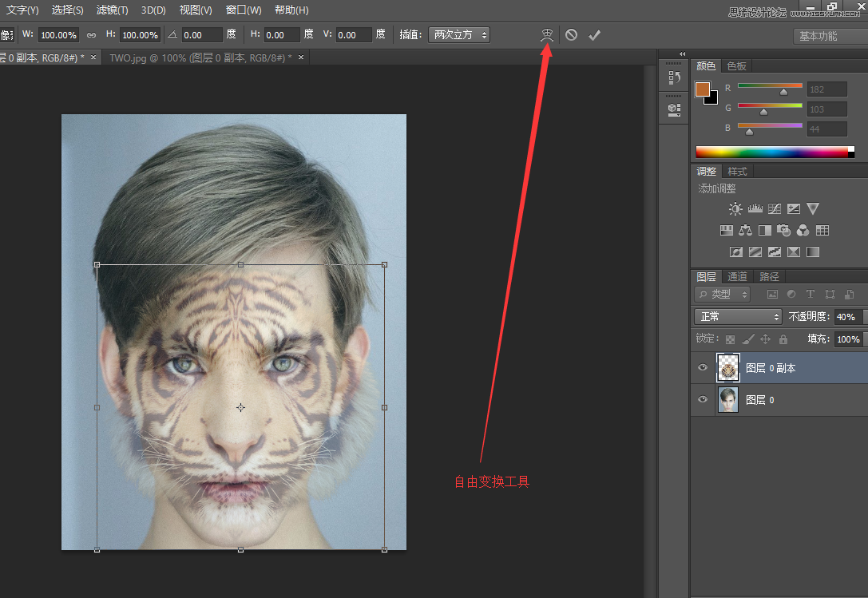Add a Brightness/Contrast adjustment
The width and height of the screenshot is (868, 598).
[x=735, y=208]
